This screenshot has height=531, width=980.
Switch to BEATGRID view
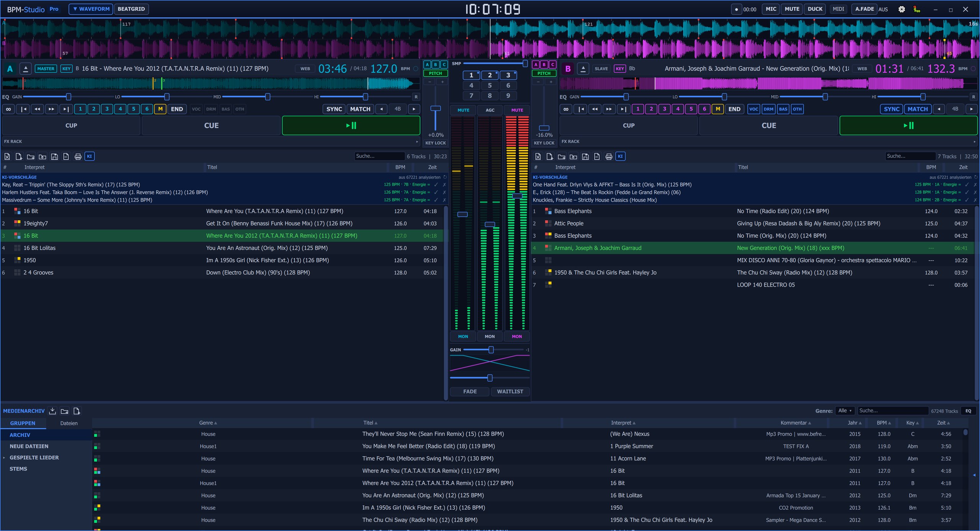pos(131,9)
